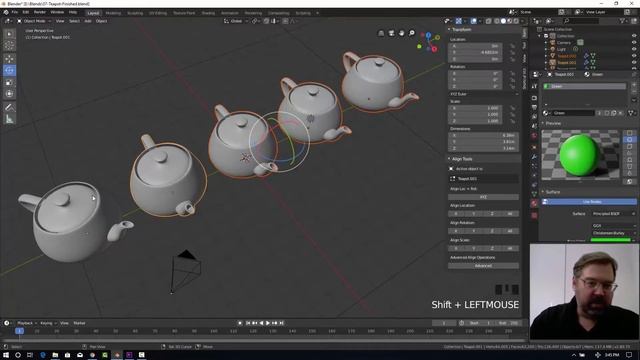Toggle Use Nodes button
640x360 pixels.
click(589, 202)
